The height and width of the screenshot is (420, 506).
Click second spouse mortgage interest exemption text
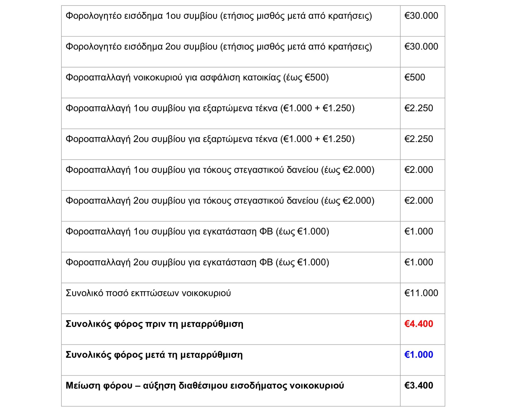click(x=220, y=201)
